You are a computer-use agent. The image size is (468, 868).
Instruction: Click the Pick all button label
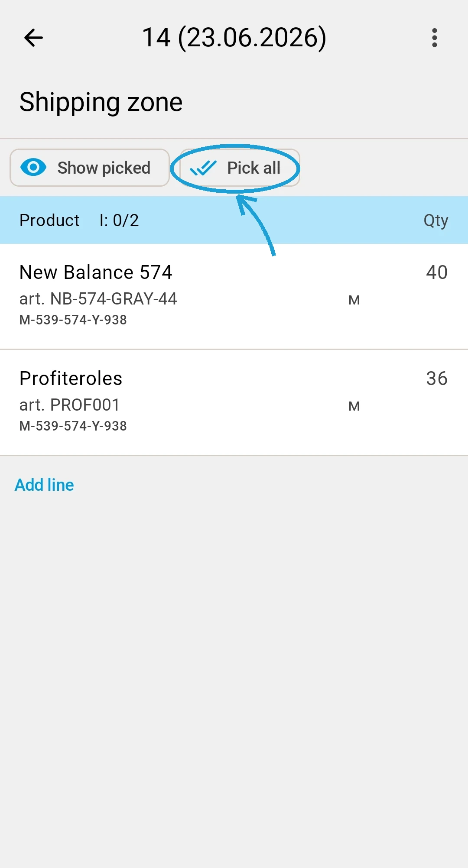tap(254, 168)
